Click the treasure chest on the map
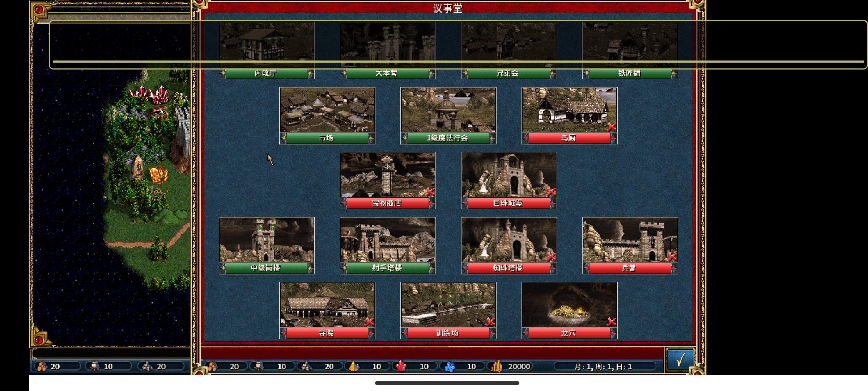 click(x=158, y=112)
